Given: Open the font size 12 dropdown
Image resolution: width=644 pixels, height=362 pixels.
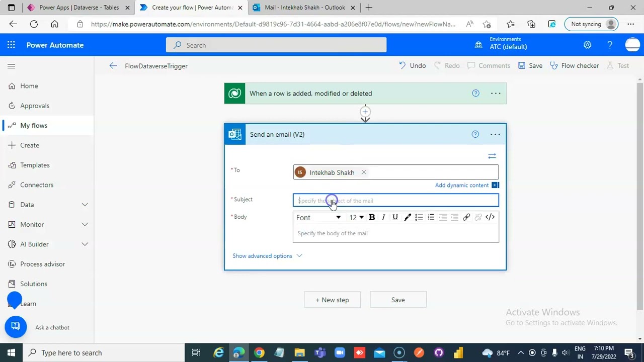Looking at the screenshot, I should [x=356, y=217].
